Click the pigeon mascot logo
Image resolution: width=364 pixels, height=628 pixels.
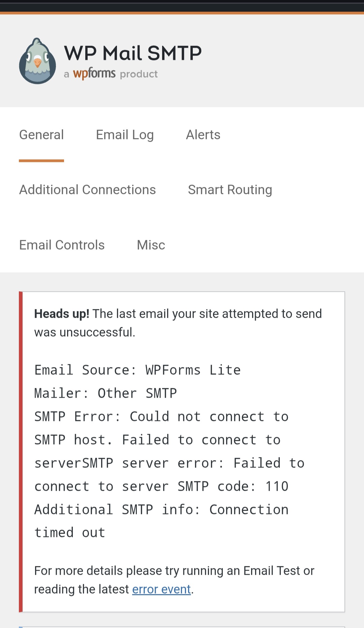point(37,61)
